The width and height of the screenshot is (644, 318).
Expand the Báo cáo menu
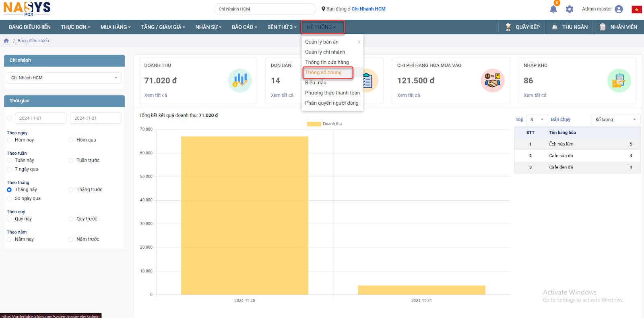click(244, 27)
